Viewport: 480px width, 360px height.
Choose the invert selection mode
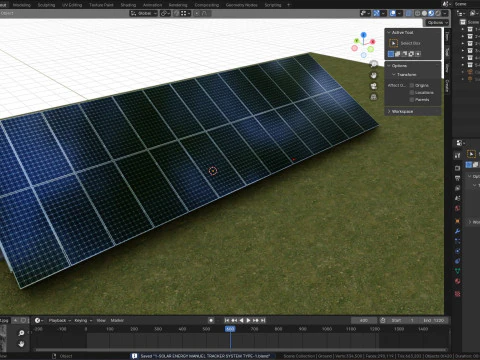[411, 54]
